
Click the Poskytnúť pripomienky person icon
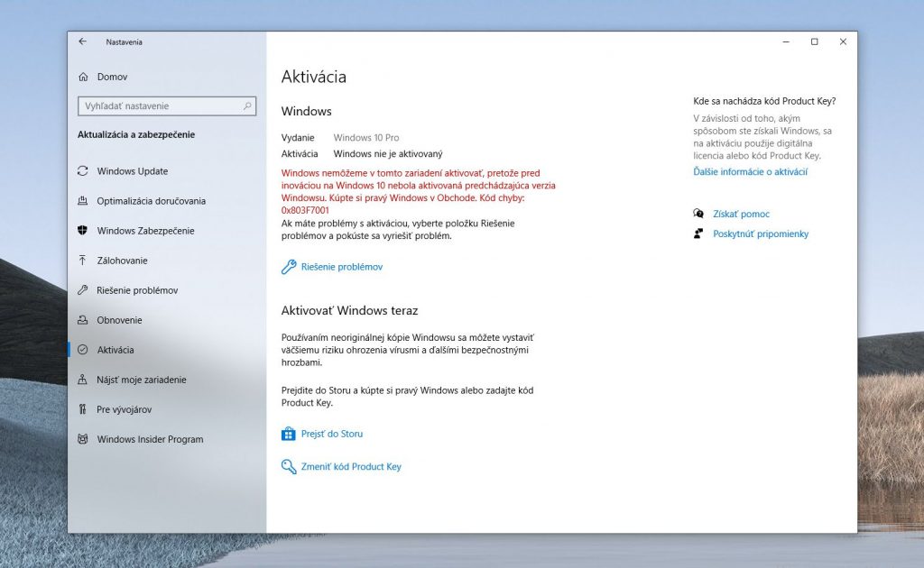[698, 234]
